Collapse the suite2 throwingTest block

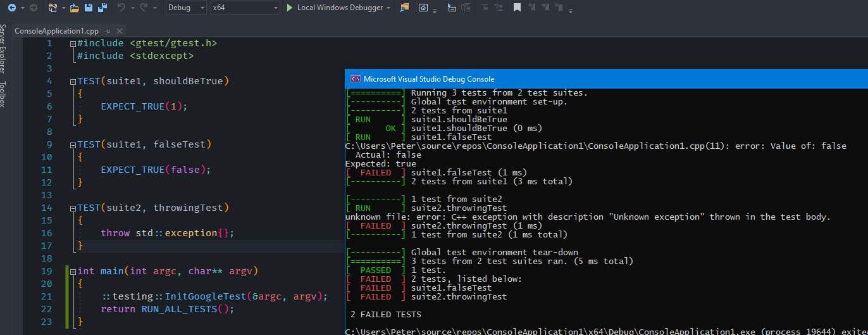point(73,208)
